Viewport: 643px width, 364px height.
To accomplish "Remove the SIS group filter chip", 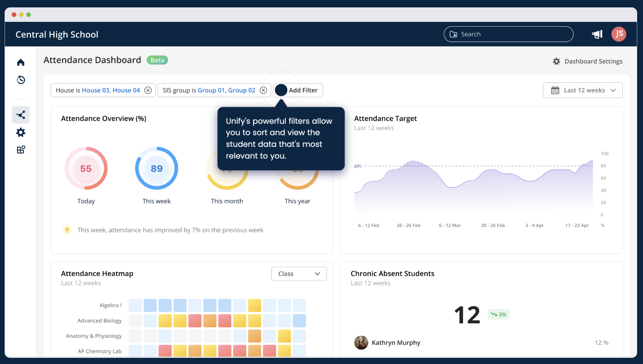I will [263, 90].
